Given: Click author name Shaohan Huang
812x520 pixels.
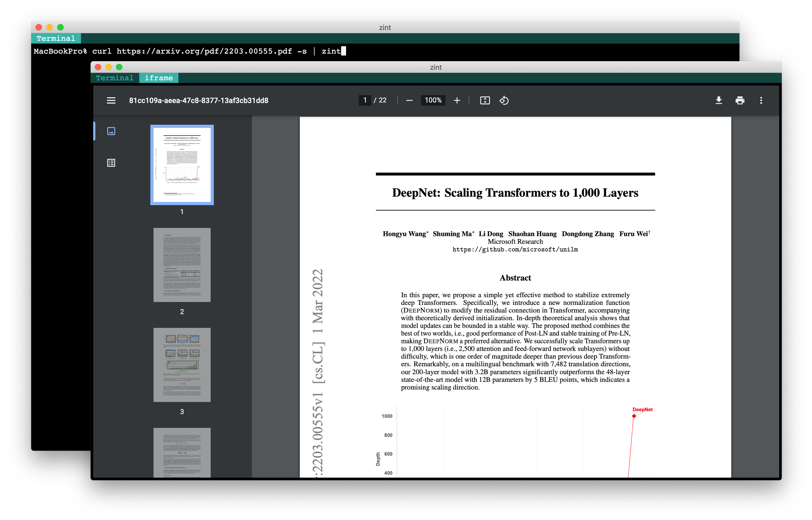Looking at the screenshot, I should coord(532,234).
